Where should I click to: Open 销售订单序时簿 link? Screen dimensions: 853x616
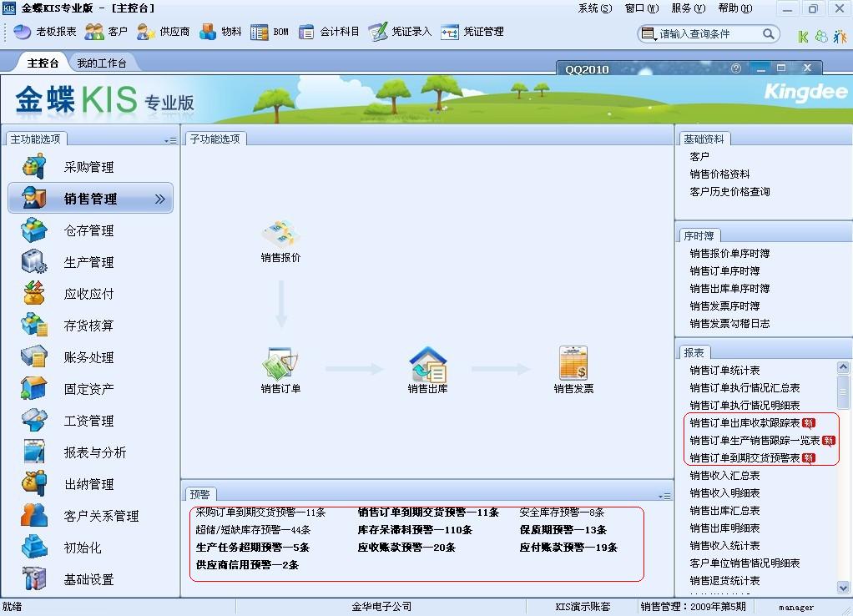coord(724,270)
